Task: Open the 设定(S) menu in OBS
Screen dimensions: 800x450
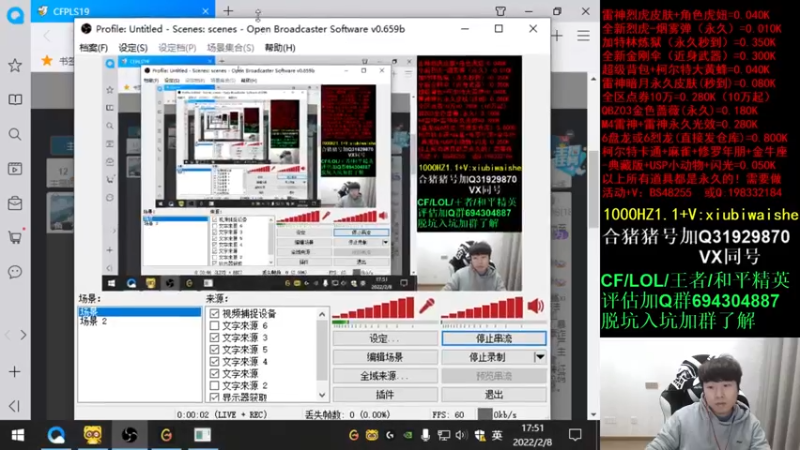Action: coord(133,48)
